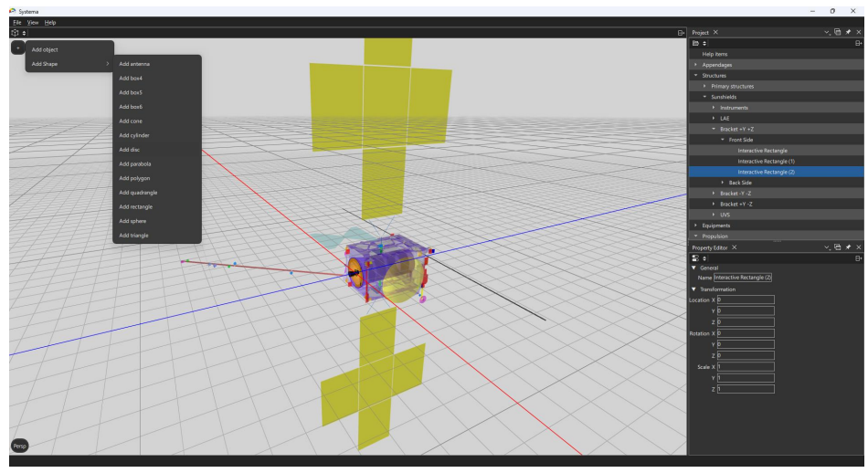Screen dimensions: 868x473
Task: Expand the Instruments node
Action: click(714, 108)
